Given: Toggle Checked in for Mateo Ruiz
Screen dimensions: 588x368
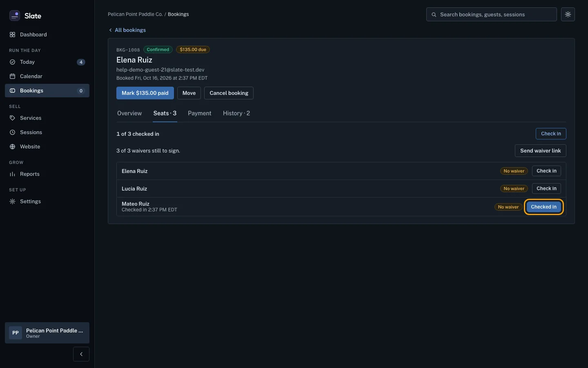Looking at the screenshot, I should 543,207.
